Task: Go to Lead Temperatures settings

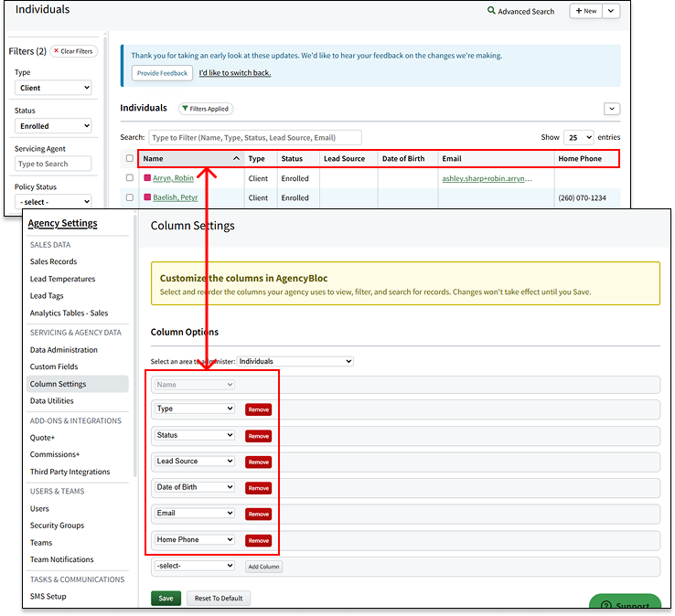Action: [62, 279]
